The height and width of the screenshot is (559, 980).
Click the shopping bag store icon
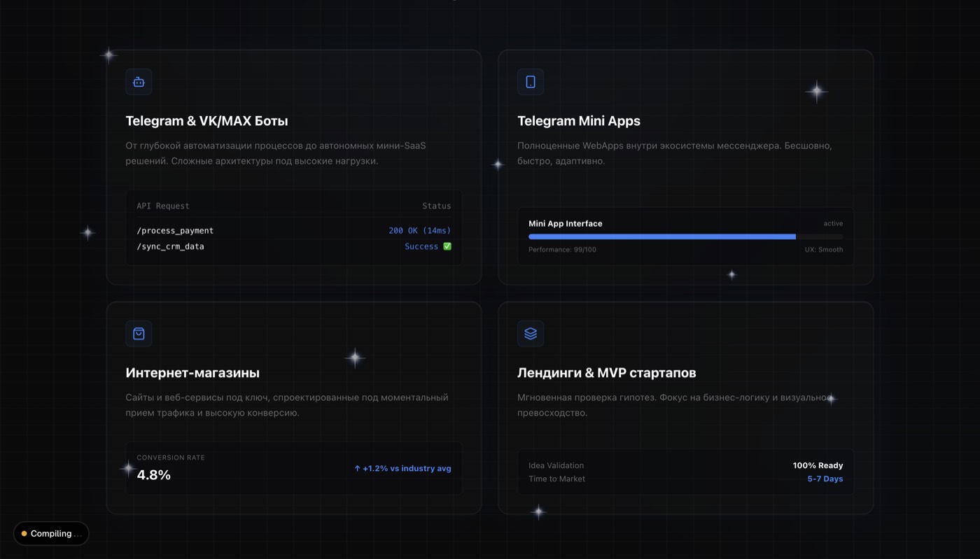[139, 334]
